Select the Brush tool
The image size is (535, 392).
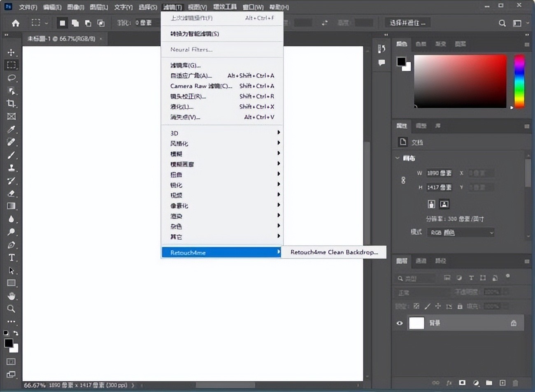(11, 155)
